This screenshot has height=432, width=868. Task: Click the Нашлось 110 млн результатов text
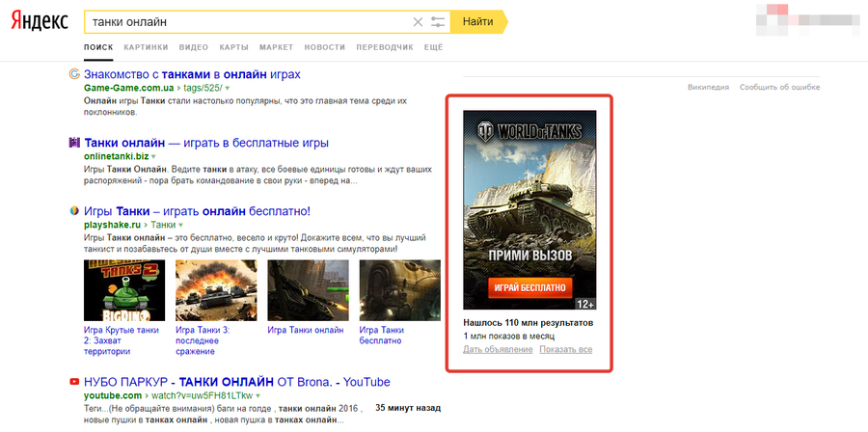point(529,322)
